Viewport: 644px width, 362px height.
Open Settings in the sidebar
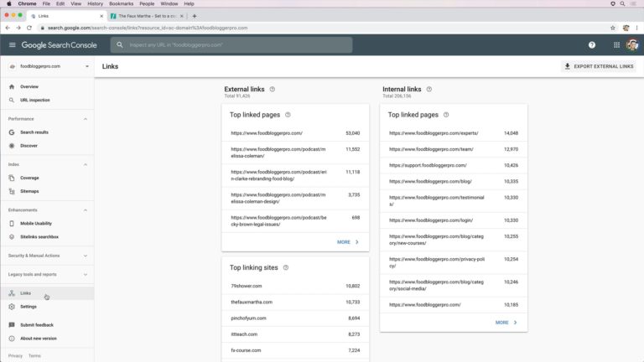[x=48, y=307]
